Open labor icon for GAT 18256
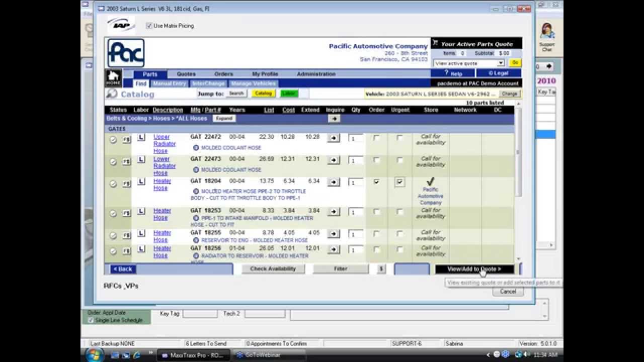 point(141,249)
